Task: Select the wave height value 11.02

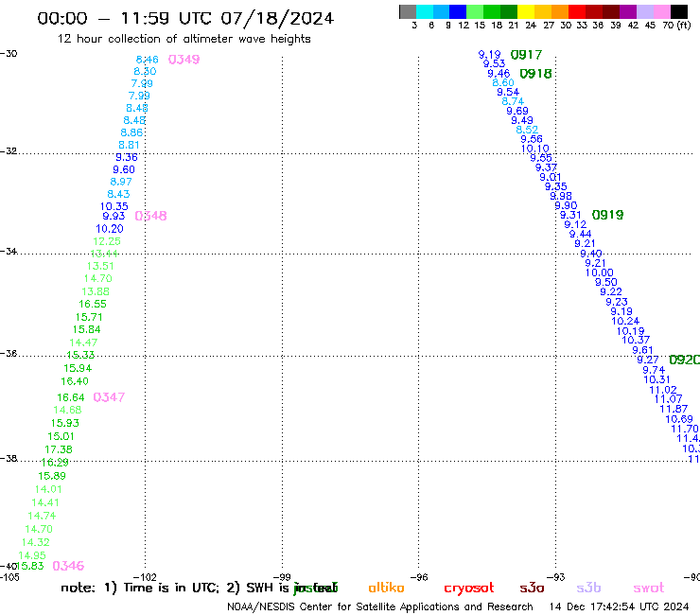Action: [x=663, y=390]
